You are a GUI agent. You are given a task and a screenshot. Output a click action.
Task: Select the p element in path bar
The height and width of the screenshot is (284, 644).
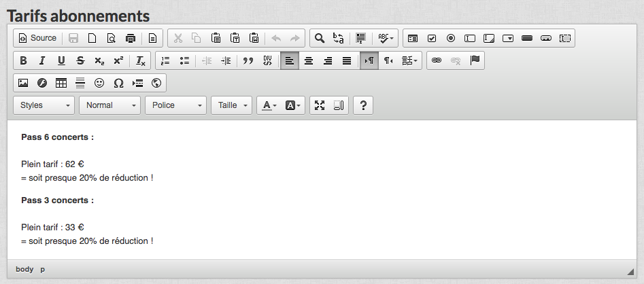(43, 269)
